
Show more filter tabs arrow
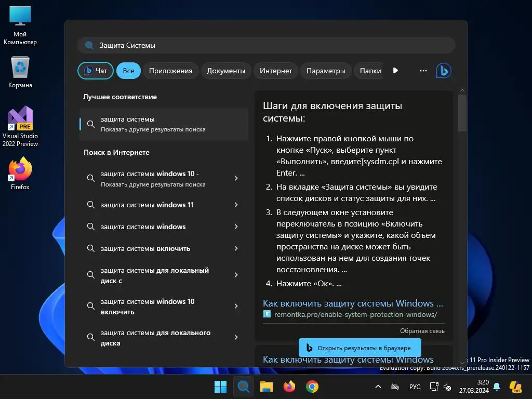395,71
